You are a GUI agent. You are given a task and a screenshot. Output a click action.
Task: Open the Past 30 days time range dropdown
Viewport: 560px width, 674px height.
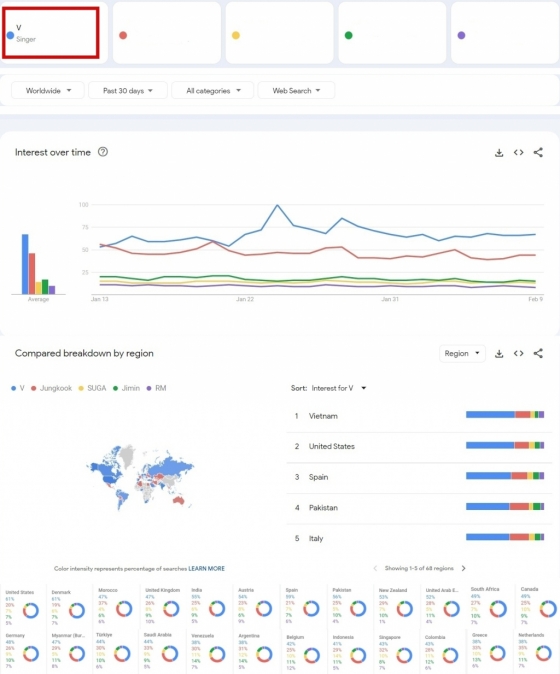pyautogui.click(x=128, y=91)
